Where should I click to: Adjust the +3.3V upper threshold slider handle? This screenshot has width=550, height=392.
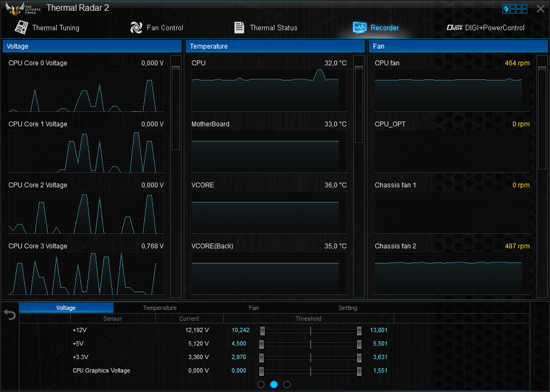point(359,357)
